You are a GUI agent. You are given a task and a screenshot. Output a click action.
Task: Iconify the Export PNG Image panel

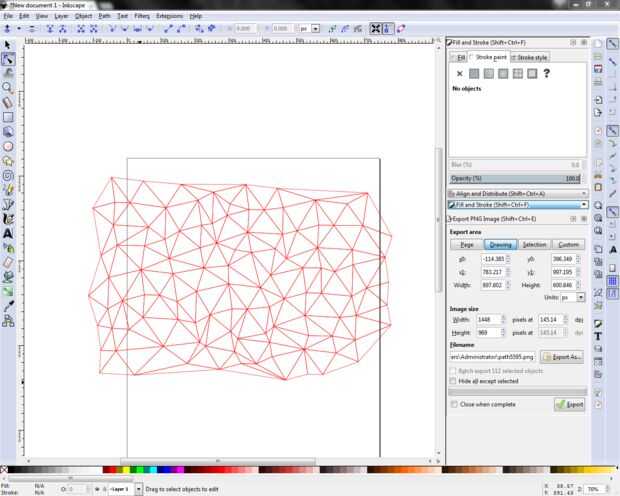click(573, 219)
